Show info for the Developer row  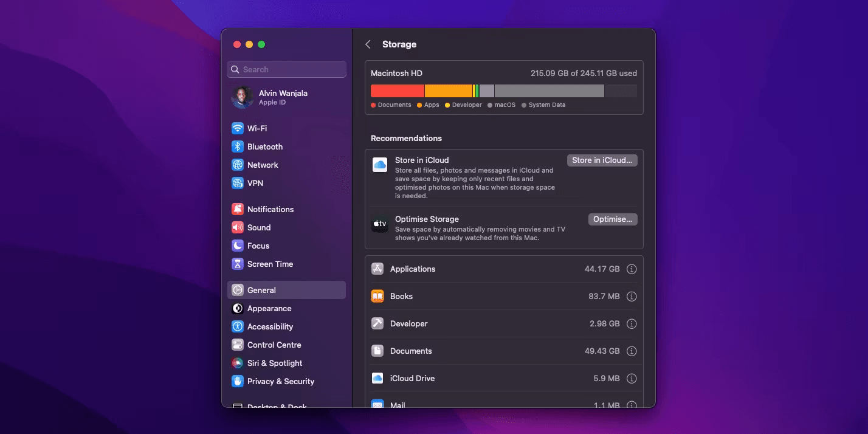click(632, 323)
